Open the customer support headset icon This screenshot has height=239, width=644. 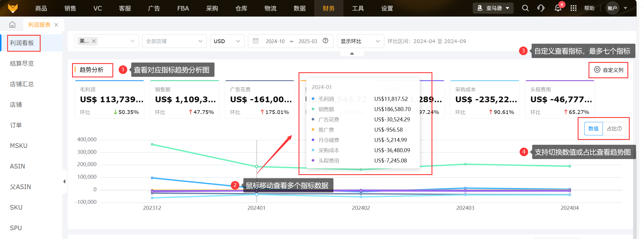541,8
